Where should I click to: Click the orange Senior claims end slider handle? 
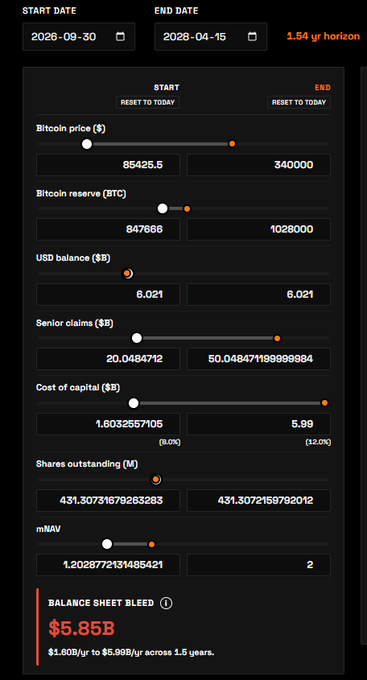[277, 338]
